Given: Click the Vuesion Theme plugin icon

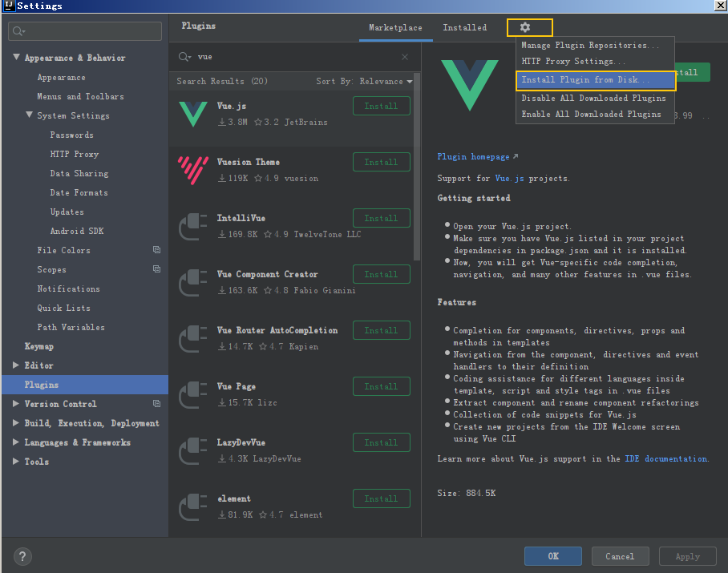Looking at the screenshot, I should pyautogui.click(x=192, y=170).
